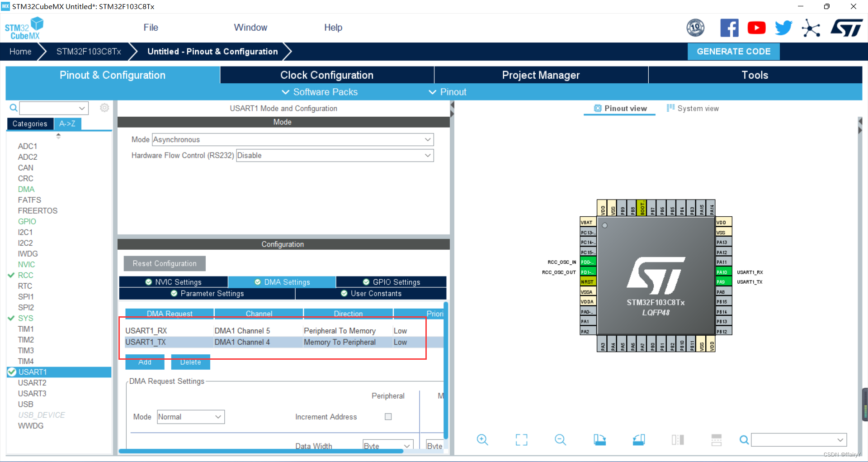
Task: Open the NVIC Settings tab
Action: pos(174,282)
